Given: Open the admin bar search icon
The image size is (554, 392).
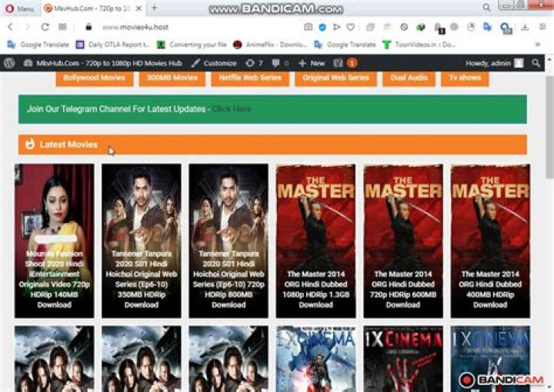Looking at the screenshot, I should point(536,63).
